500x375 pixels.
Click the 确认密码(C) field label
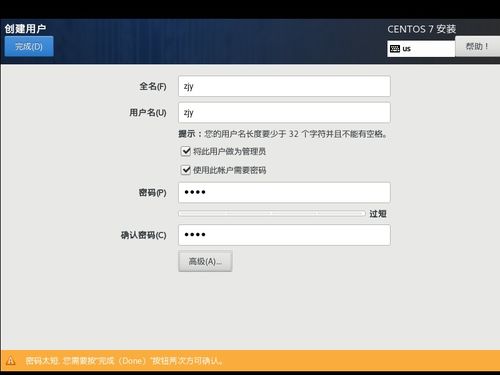pyautogui.click(x=143, y=235)
